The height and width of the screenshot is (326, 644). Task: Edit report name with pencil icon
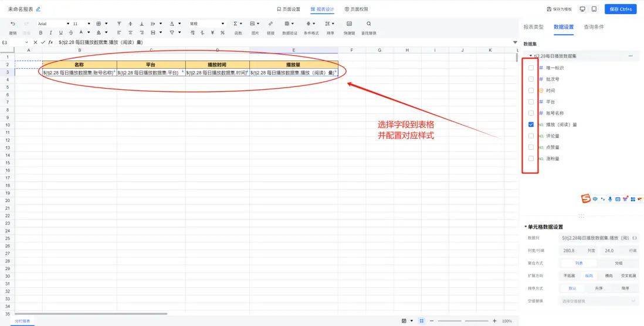(38, 9)
